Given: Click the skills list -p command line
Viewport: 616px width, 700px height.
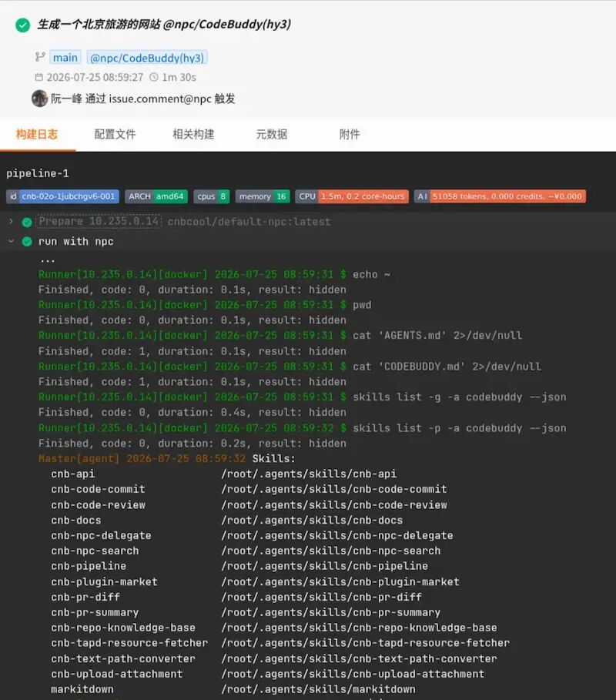Looking at the screenshot, I should click(x=302, y=428).
